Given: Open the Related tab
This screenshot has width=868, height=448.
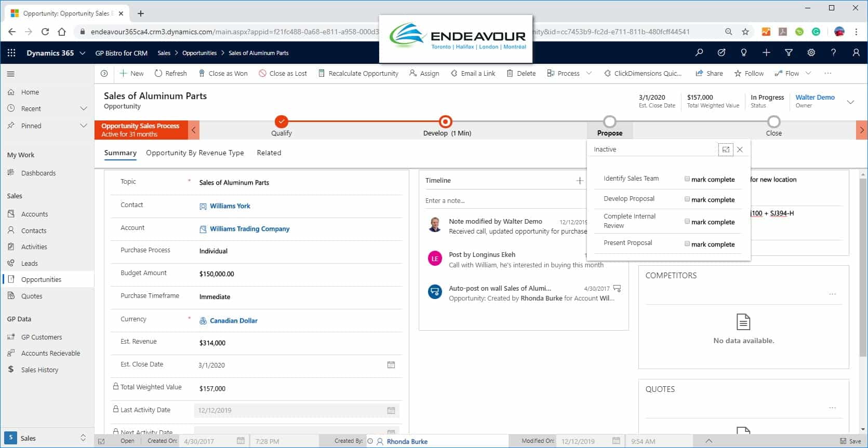Looking at the screenshot, I should (x=269, y=153).
